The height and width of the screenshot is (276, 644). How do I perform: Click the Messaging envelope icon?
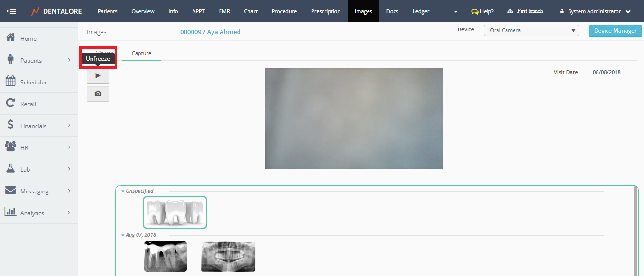10,191
